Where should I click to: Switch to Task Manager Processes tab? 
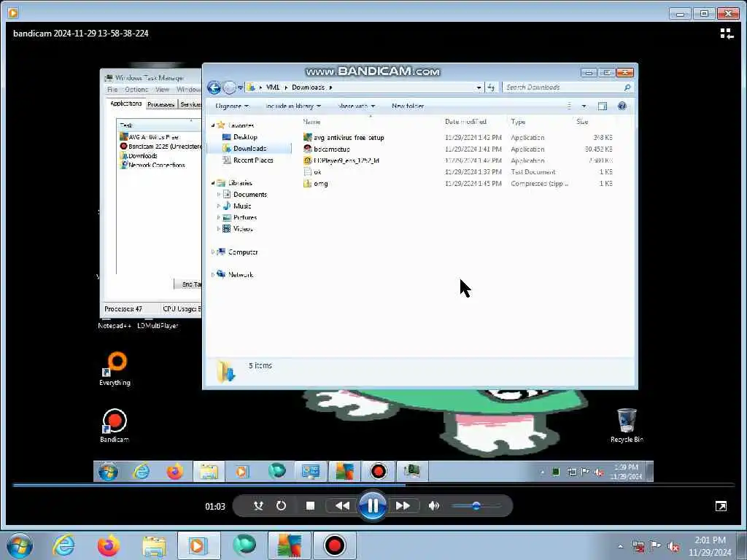tap(161, 104)
